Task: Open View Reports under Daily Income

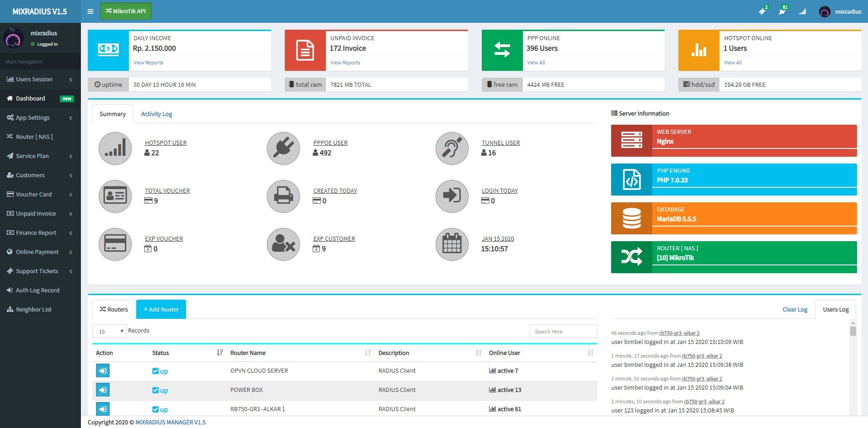Action: [148, 63]
